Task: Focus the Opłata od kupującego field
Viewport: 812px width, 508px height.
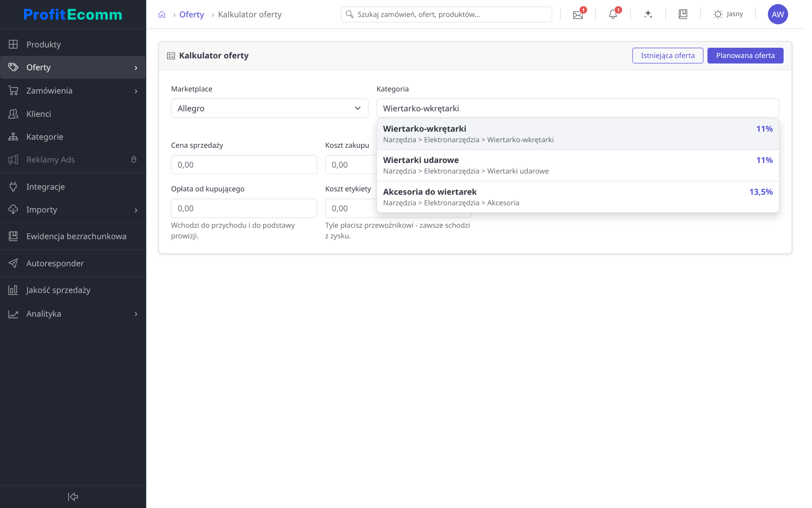Action: click(x=244, y=208)
